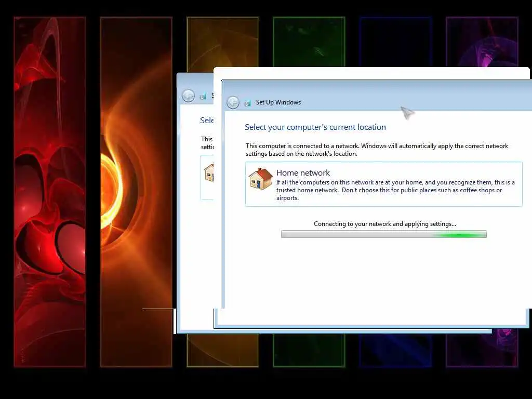Click the network connecting progress bar

pyautogui.click(x=384, y=234)
